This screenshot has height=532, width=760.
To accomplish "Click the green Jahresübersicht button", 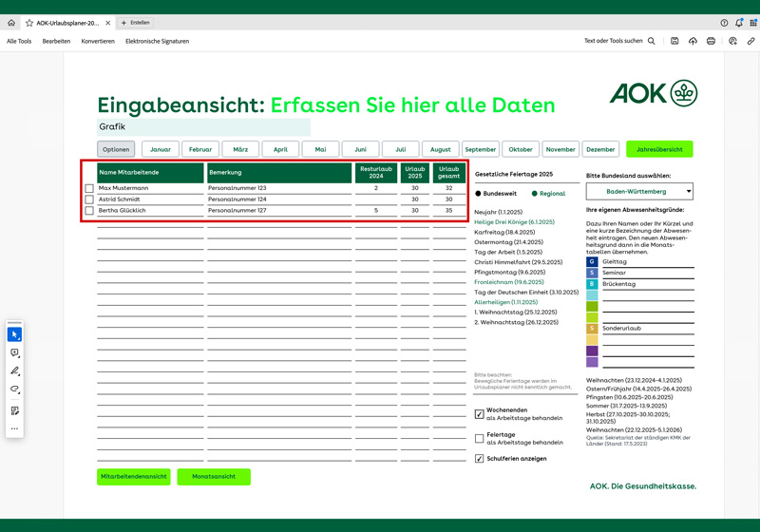I will (659, 149).
